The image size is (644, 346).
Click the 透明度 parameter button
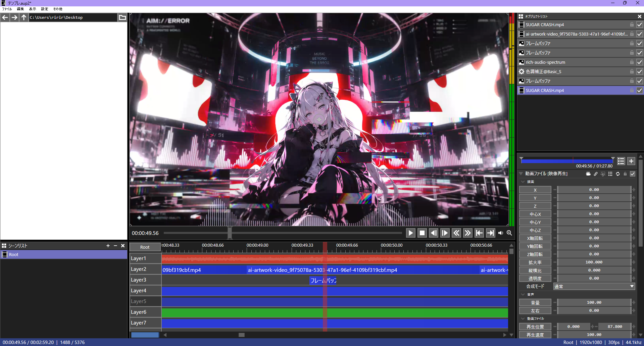point(535,278)
